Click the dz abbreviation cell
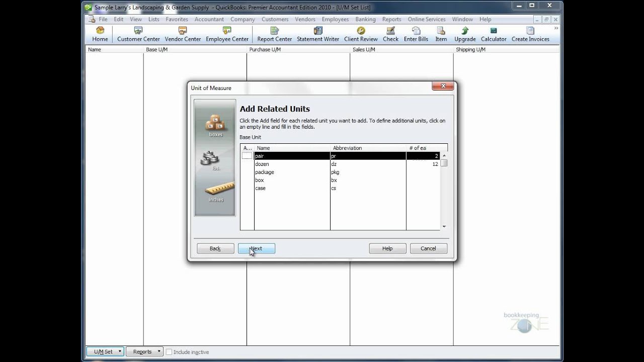 (368, 164)
